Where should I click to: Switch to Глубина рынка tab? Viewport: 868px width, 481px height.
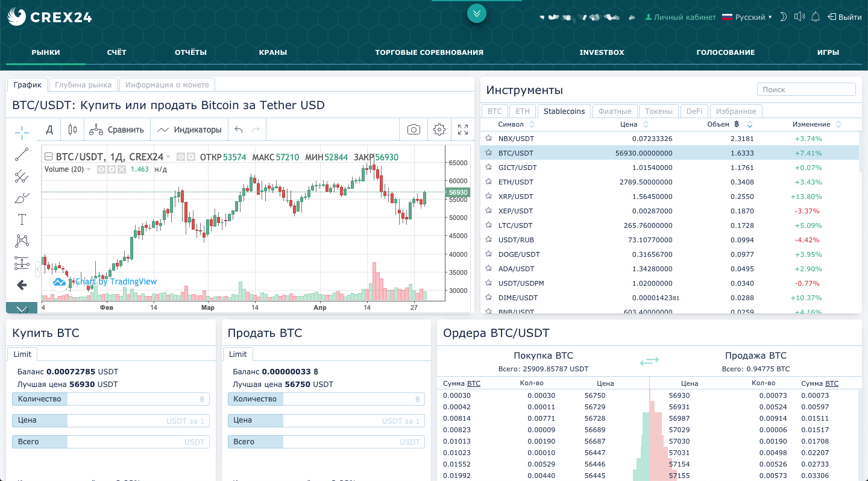[x=83, y=85]
